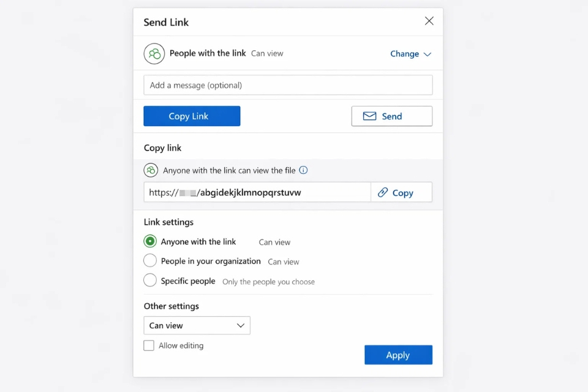Open the 'Can view' dropdown under Other settings
Viewport: 588px width, 392px height.
coord(196,325)
